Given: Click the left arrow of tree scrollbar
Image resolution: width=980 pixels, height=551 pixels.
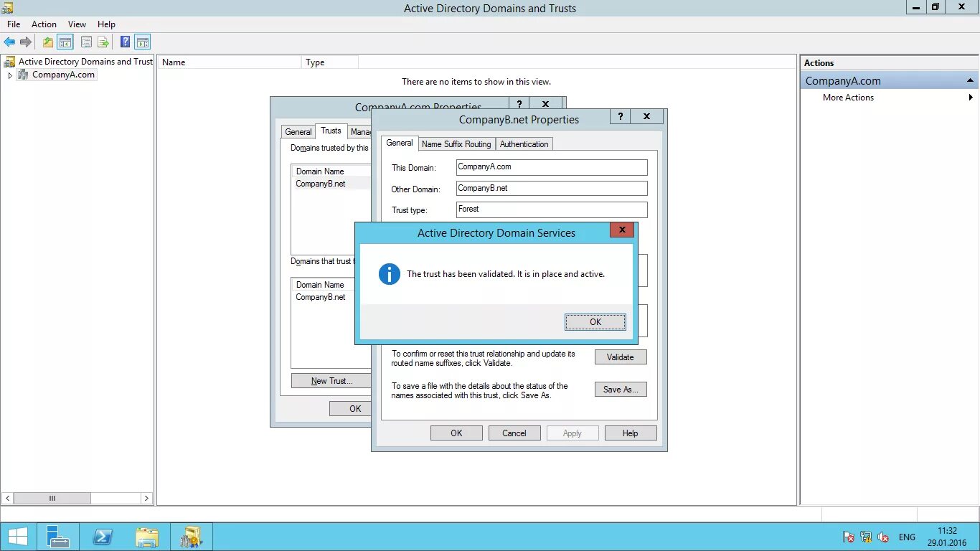Looking at the screenshot, I should (8, 498).
